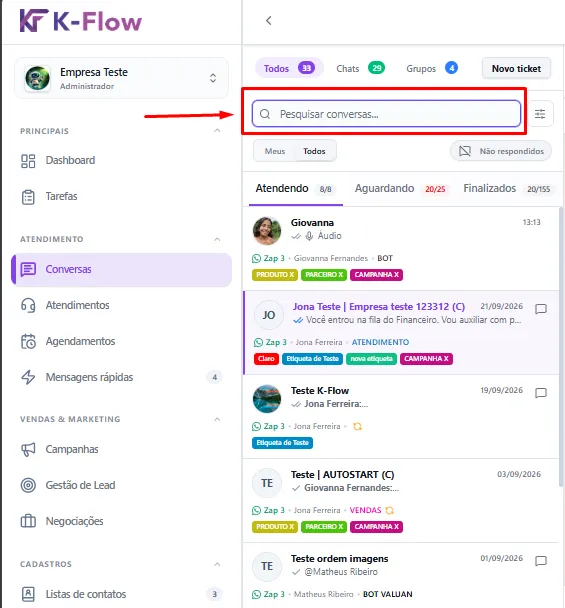The width and height of the screenshot is (565, 608).
Task: Click the back arrow at top
Action: coord(268,21)
